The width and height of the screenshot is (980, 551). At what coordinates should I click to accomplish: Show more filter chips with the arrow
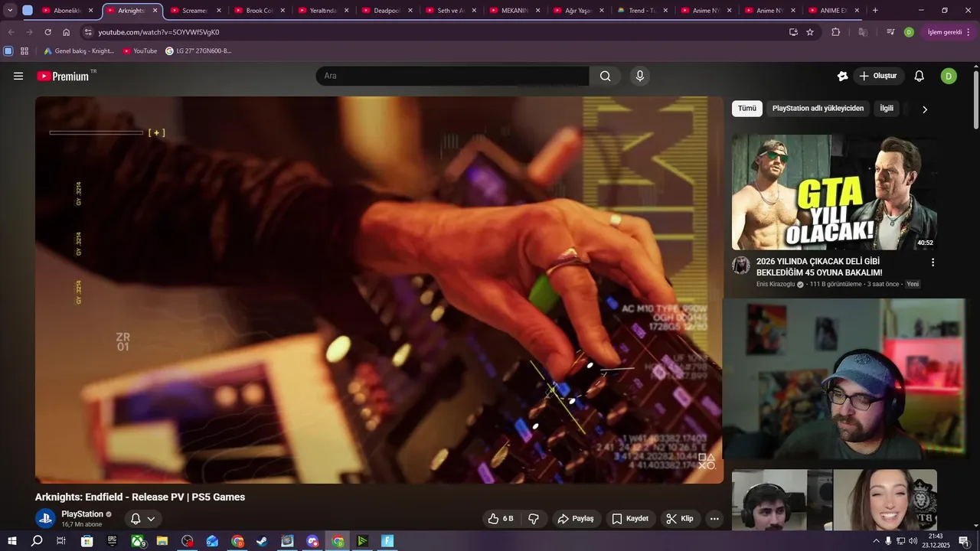coord(924,109)
